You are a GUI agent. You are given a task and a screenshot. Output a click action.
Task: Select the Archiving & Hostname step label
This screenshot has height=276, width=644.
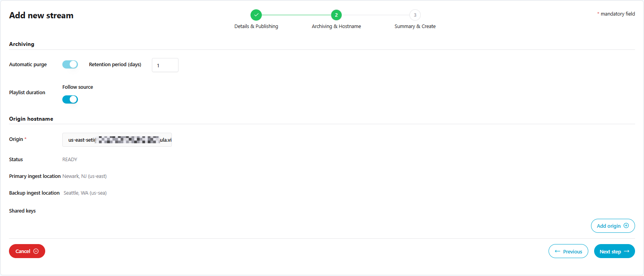click(x=336, y=26)
